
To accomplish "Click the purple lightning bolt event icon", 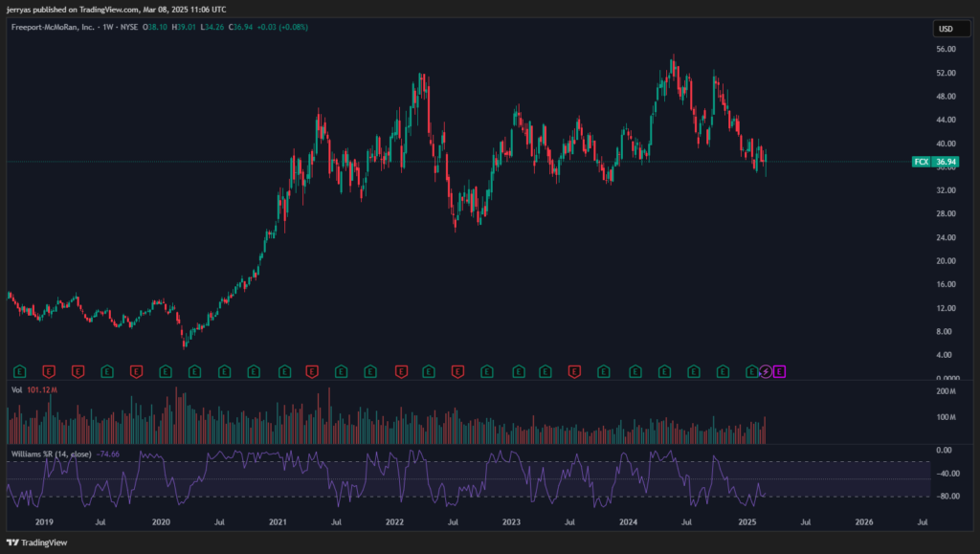I will click(765, 370).
